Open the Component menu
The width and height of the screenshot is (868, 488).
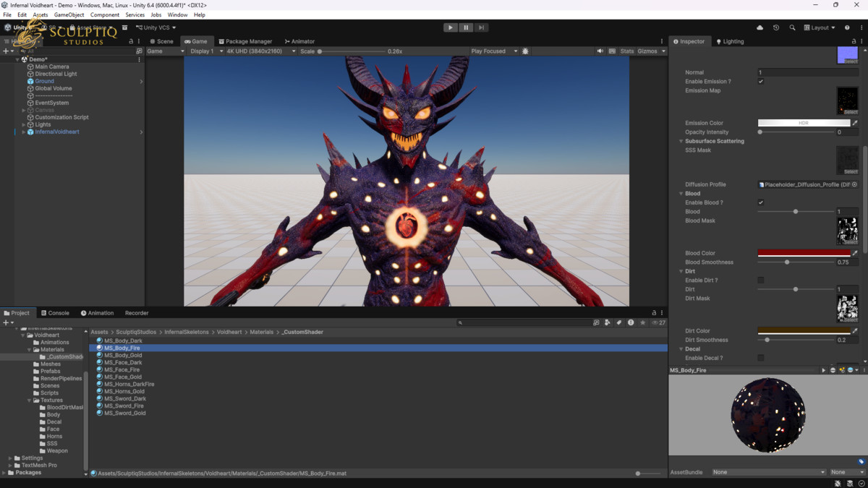(105, 14)
